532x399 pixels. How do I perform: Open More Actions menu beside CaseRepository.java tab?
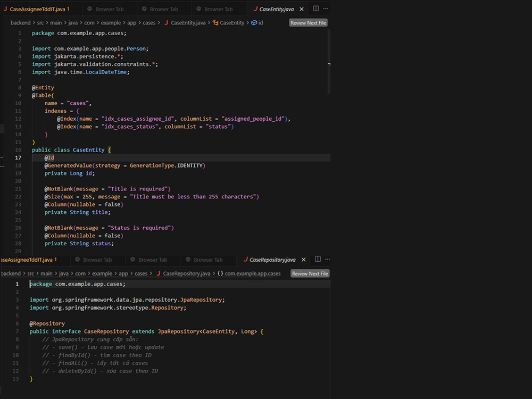[327, 259]
